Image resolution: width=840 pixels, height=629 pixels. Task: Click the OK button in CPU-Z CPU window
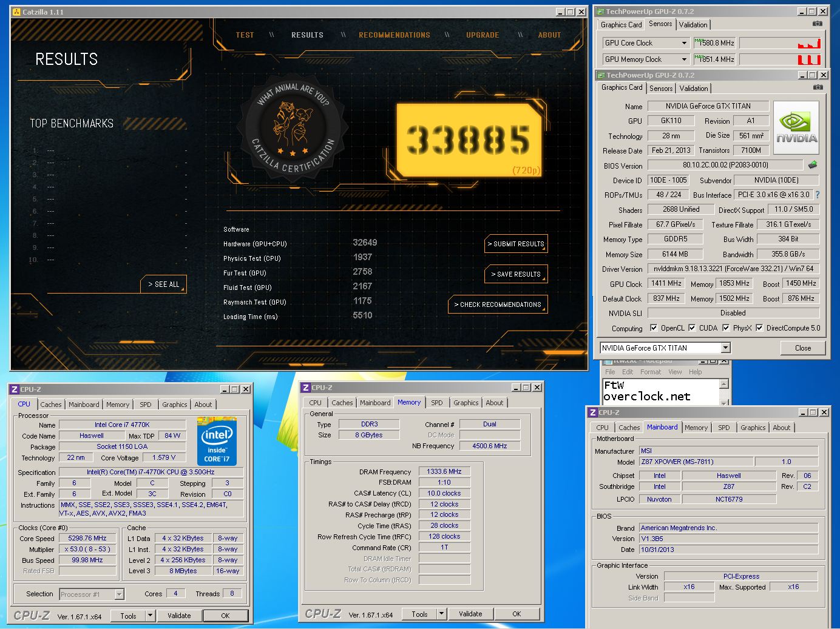coord(225,616)
